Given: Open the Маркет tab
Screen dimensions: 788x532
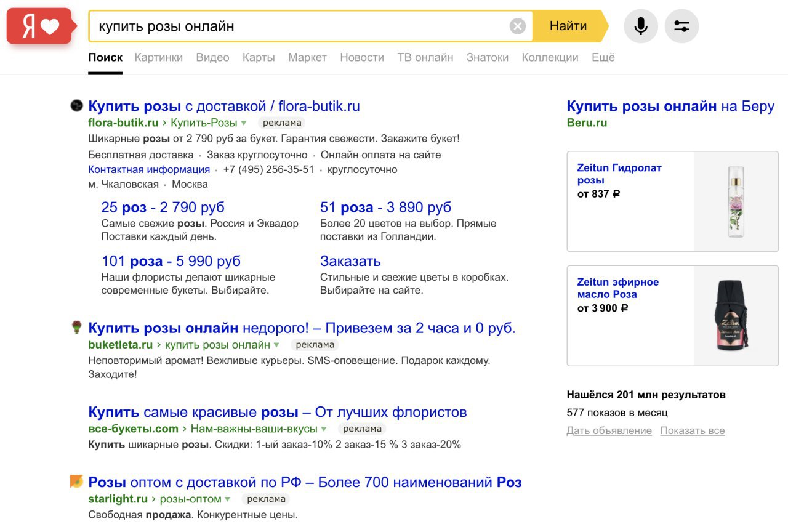Looking at the screenshot, I should pos(307,57).
